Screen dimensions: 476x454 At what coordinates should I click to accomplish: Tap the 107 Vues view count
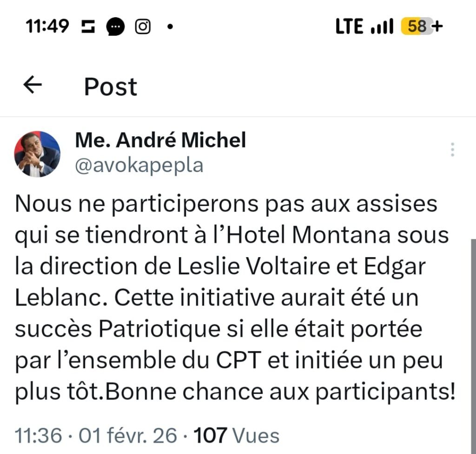pyautogui.click(x=236, y=436)
